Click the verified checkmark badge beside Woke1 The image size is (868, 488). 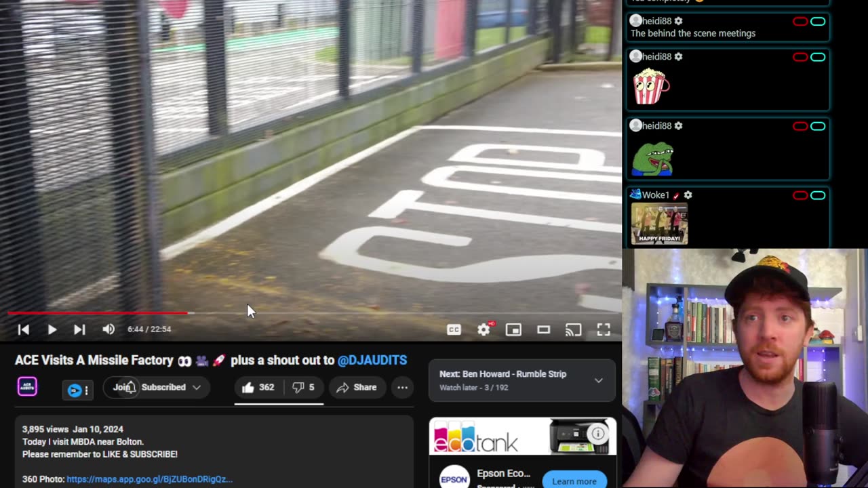click(x=676, y=195)
